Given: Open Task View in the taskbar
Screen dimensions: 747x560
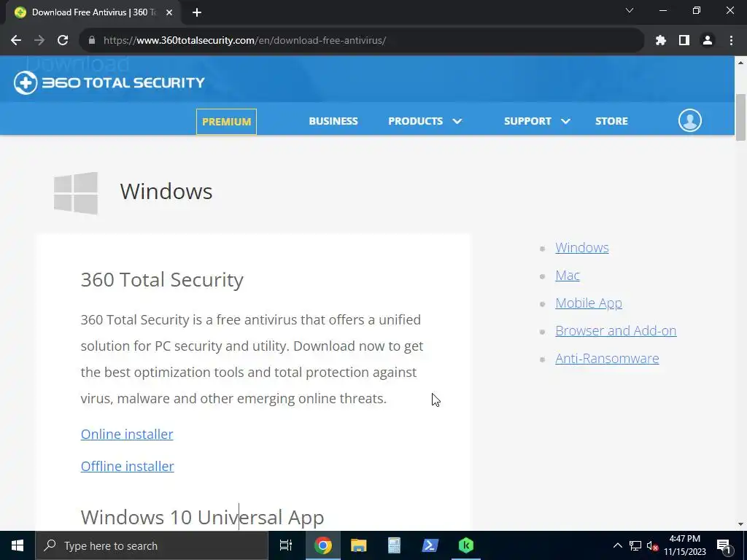Looking at the screenshot, I should point(286,545).
